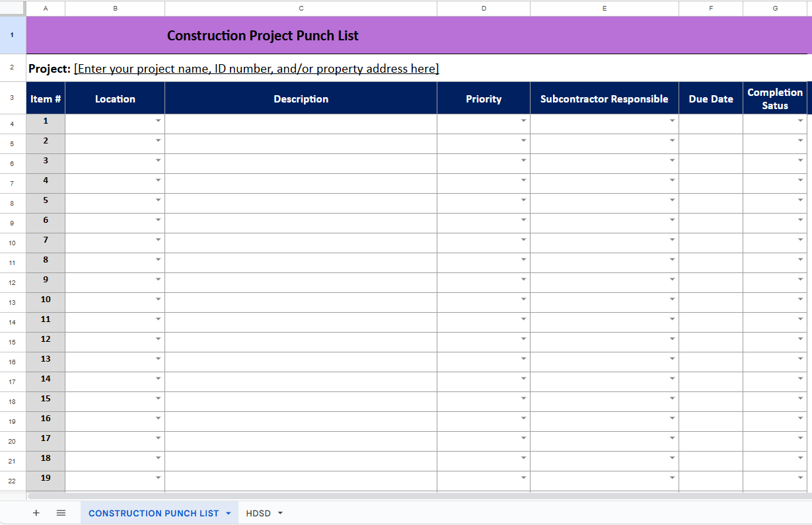Screen dimensions: 812x525
Task: Select row 10 header
Action: coord(13,243)
